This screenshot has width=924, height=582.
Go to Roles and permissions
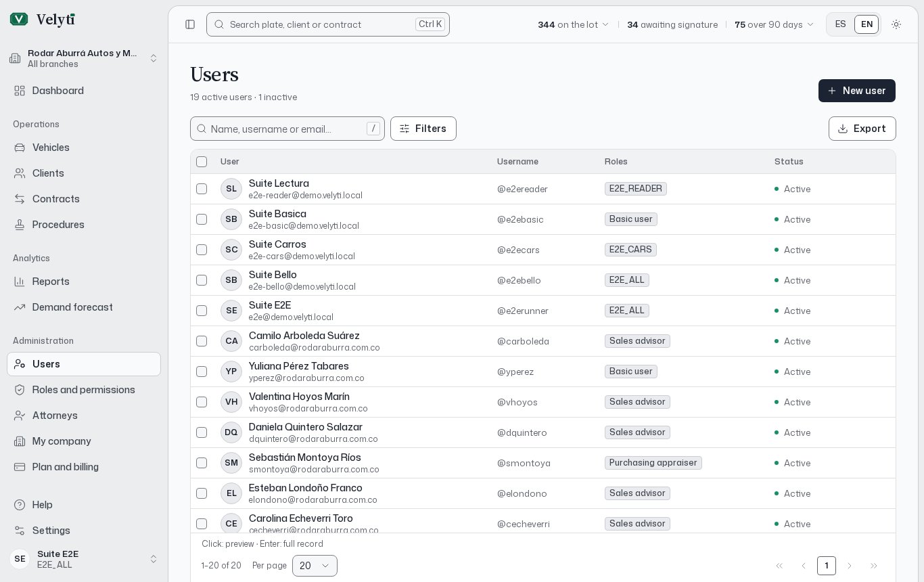click(x=84, y=390)
